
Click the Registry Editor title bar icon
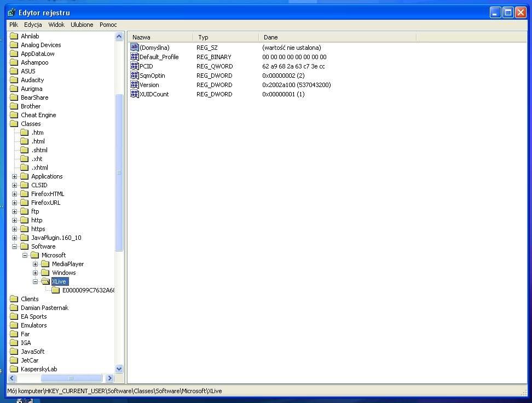[11, 13]
